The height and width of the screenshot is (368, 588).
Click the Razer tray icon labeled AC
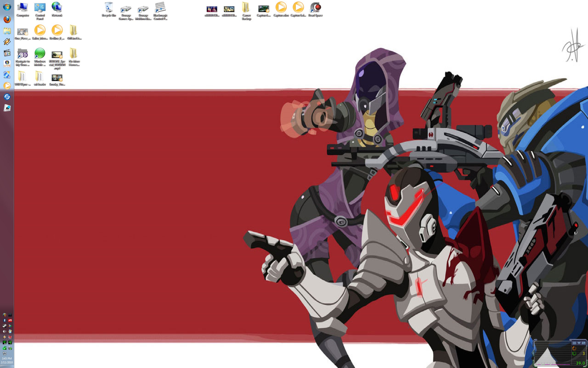coord(4,343)
